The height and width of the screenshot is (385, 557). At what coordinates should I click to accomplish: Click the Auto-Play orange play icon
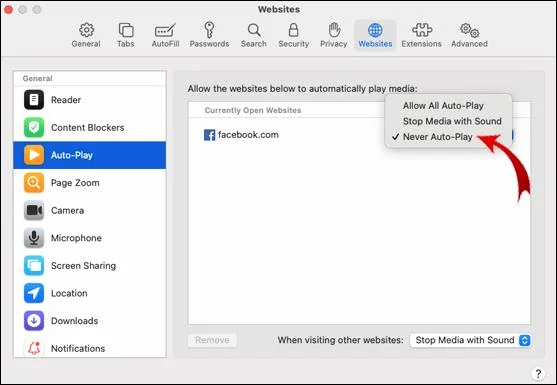tap(34, 155)
